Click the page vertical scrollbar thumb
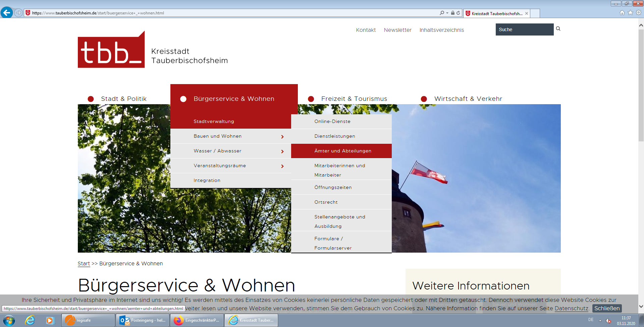644x327 pixels. coord(641,85)
